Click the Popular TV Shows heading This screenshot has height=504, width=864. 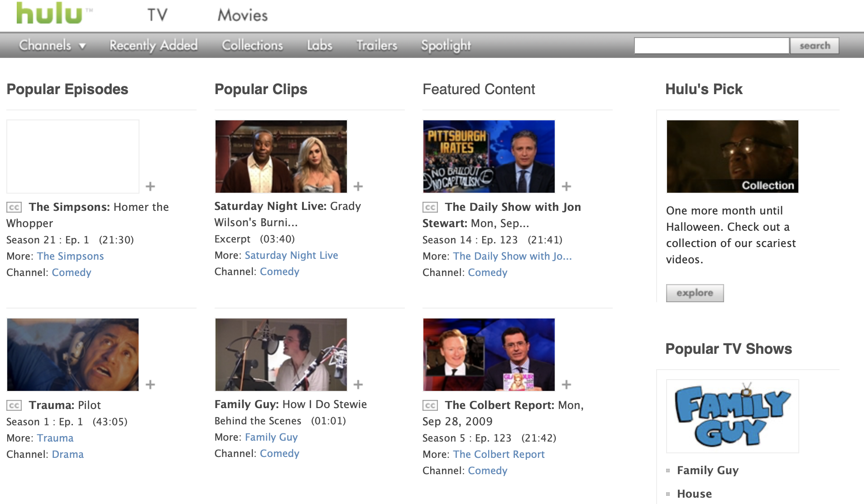(x=729, y=349)
